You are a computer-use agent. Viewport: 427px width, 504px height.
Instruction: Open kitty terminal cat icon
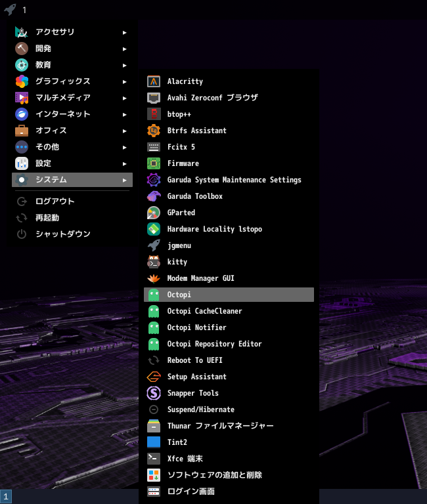[x=154, y=262]
